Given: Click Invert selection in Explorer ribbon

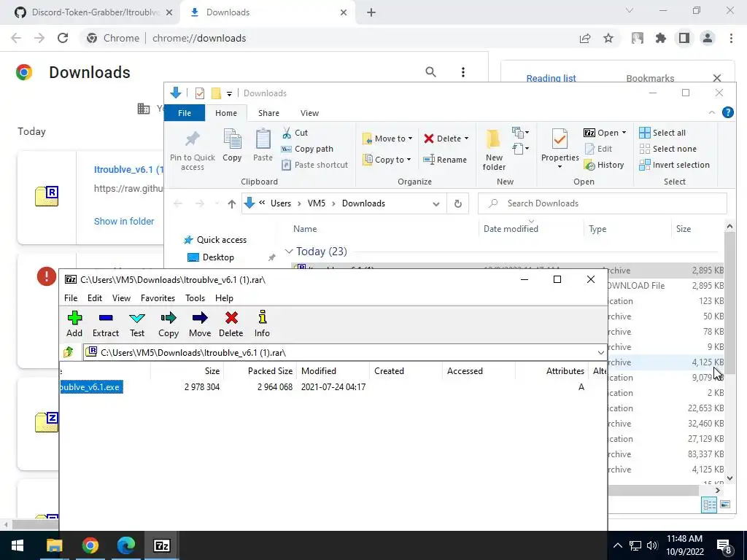Looking at the screenshot, I should pyautogui.click(x=674, y=165).
